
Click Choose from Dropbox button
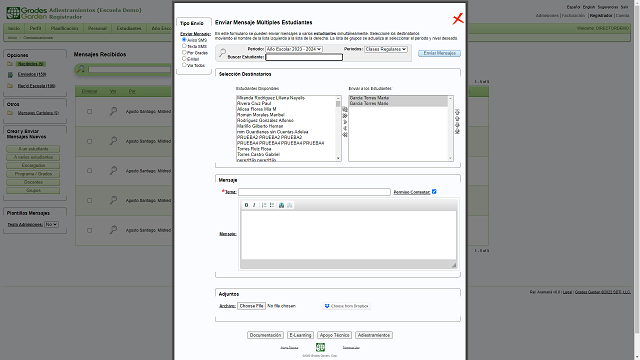[x=347, y=306]
